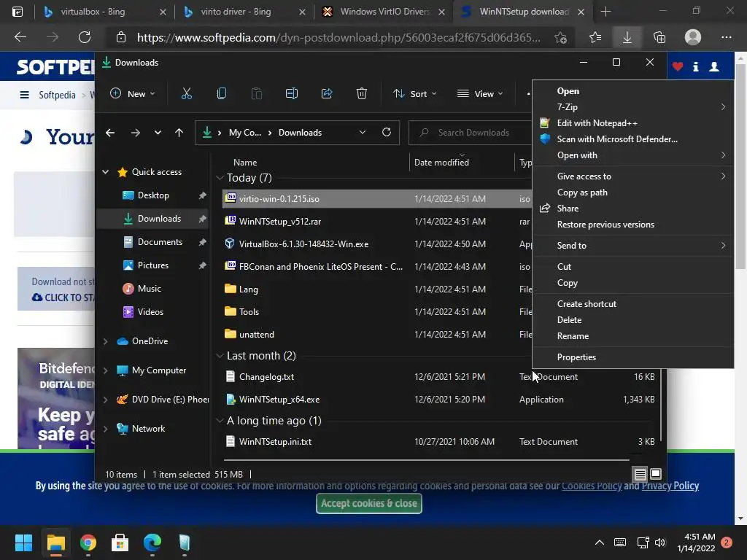Viewport: 747px width, 560px height.
Task: Click the Cut scissors icon in Explorer toolbar
Action: [186, 94]
